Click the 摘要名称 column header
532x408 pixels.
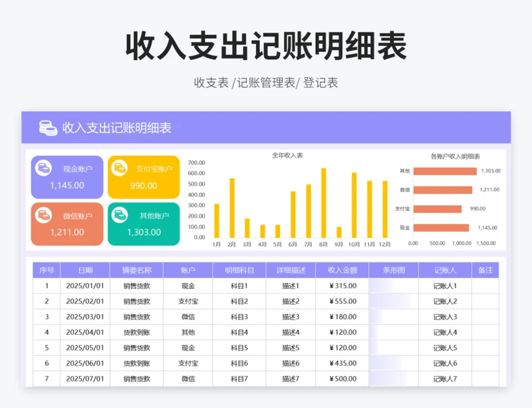coord(137,270)
